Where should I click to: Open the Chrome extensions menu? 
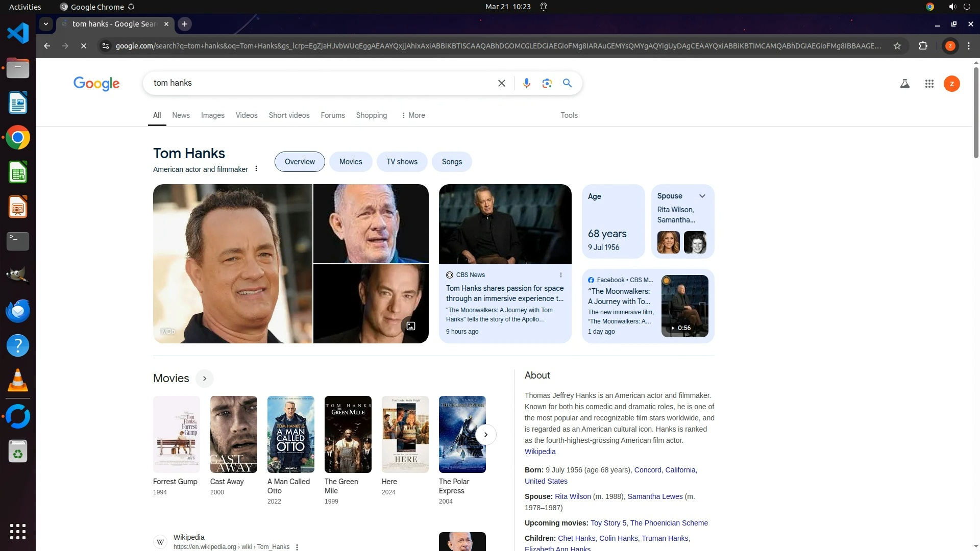tap(923, 46)
